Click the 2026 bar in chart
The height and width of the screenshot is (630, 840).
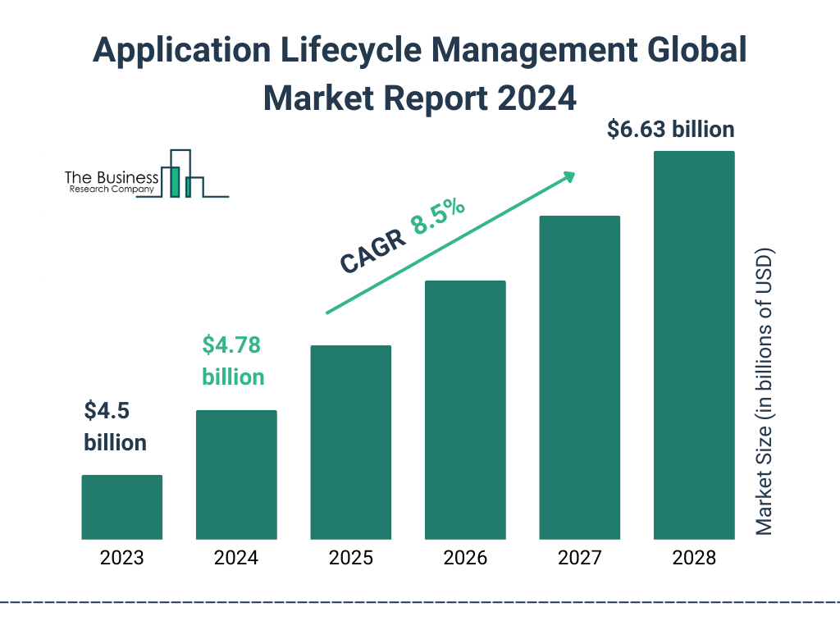465,410
